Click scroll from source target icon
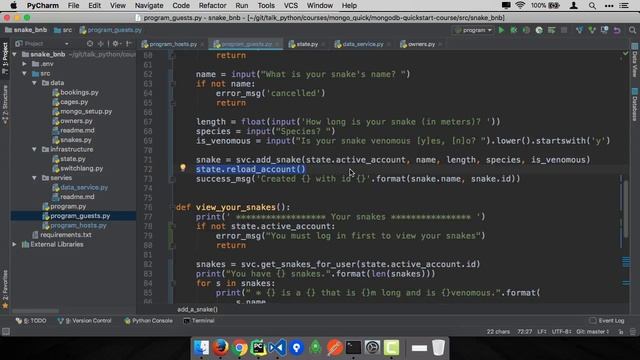This screenshot has height=360, width=640. pos(90,43)
